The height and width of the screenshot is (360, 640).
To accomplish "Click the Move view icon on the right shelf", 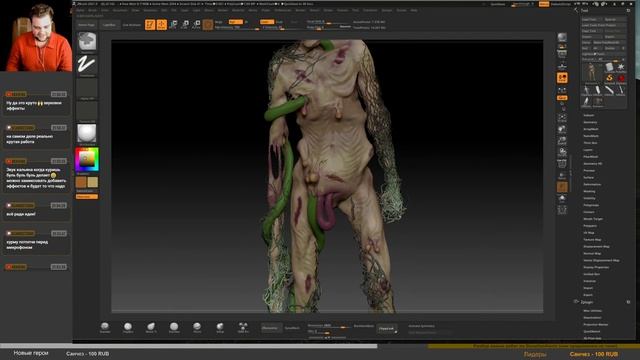I will coord(562,129).
